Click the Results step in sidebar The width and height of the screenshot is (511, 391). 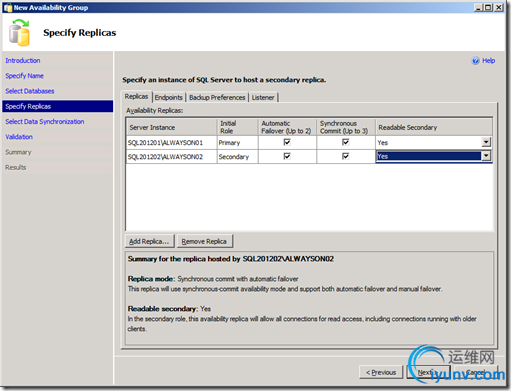coord(16,167)
